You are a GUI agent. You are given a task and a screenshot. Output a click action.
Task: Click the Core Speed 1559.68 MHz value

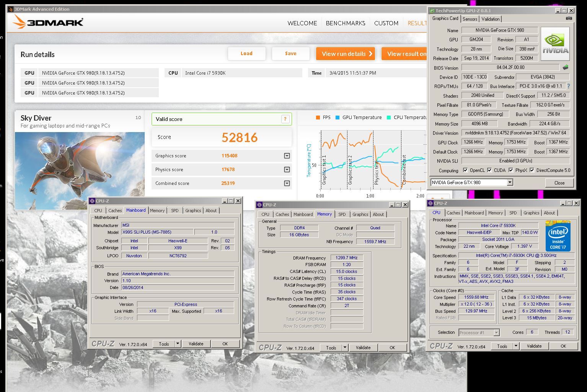476,297
